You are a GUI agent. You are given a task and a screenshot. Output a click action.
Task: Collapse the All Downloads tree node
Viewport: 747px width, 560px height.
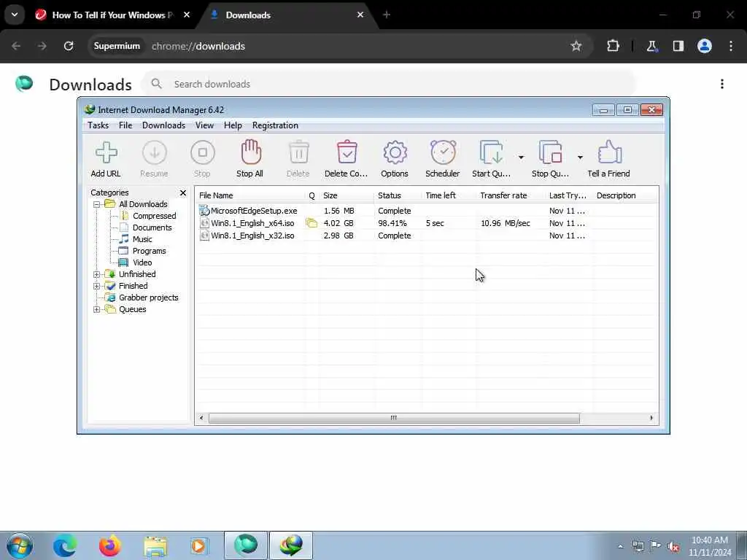pyautogui.click(x=97, y=204)
